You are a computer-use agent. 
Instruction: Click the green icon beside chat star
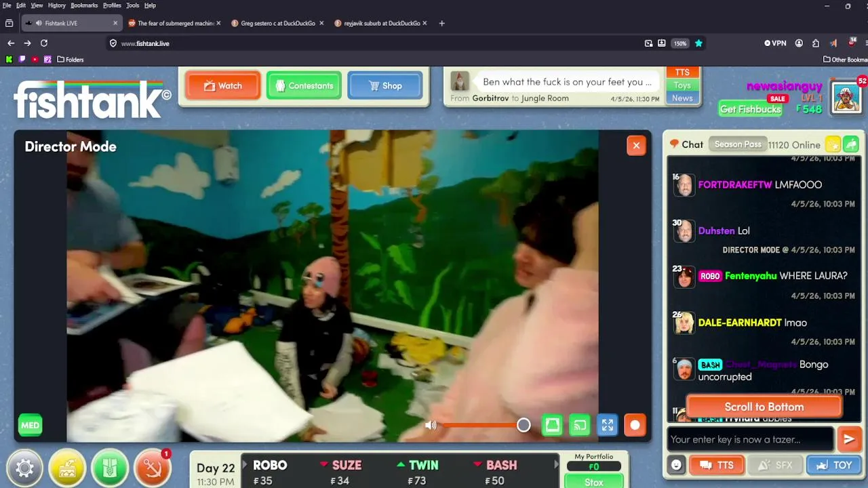pyautogui.click(x=851, y=144)
